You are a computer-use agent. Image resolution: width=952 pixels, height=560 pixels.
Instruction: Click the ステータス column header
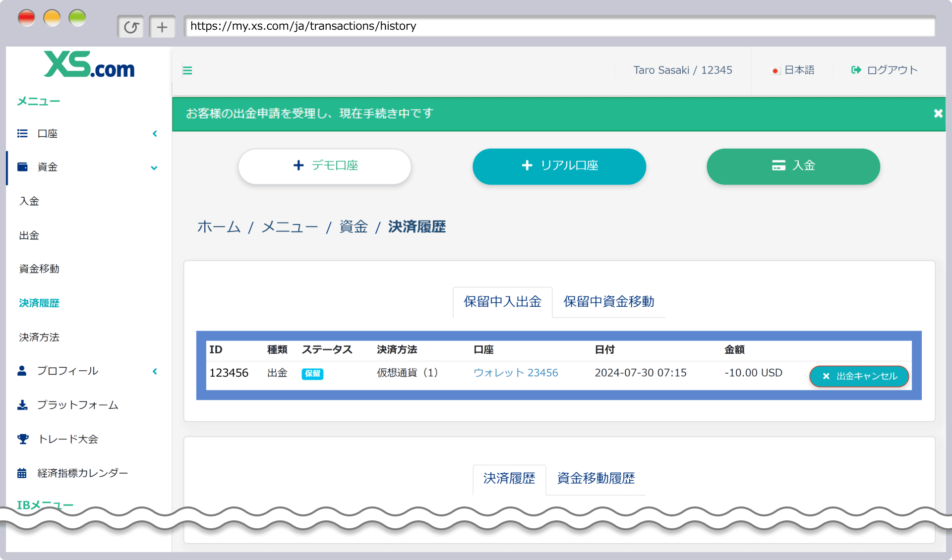(x=327, y=350)
